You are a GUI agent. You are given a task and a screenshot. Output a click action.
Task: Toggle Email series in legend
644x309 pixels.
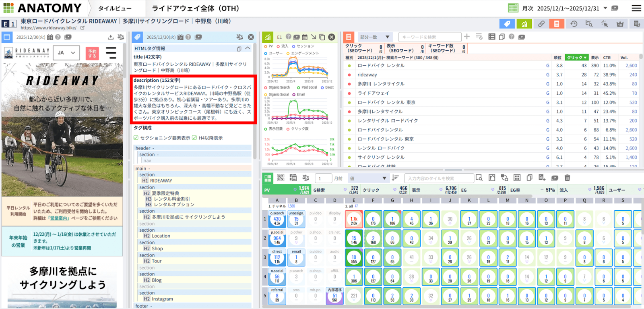(299, 95)
